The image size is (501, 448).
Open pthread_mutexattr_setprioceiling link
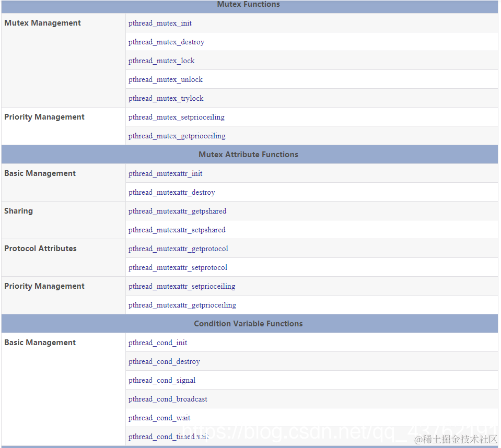click(182, 287)
